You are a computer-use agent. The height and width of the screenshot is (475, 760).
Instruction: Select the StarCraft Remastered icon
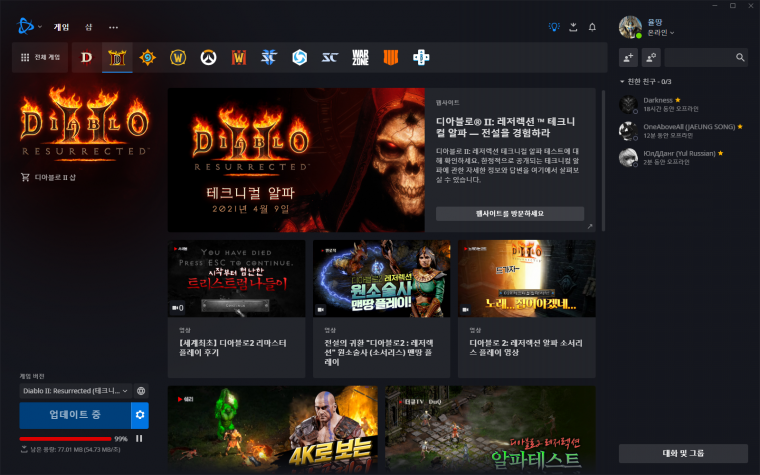coord(330,58)
